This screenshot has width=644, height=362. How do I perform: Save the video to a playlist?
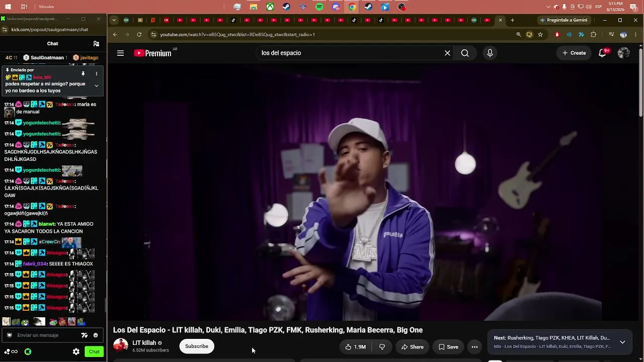click(x=448, y=347)
